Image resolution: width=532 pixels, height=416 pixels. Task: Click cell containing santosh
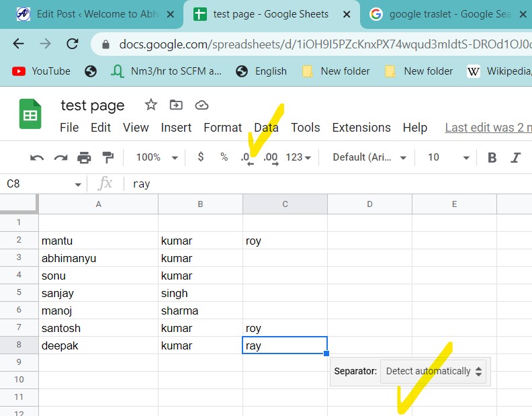98,328
